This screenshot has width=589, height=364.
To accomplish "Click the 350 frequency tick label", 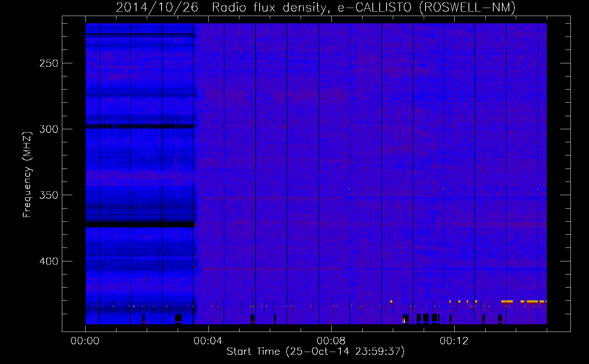I will point(49,195).
